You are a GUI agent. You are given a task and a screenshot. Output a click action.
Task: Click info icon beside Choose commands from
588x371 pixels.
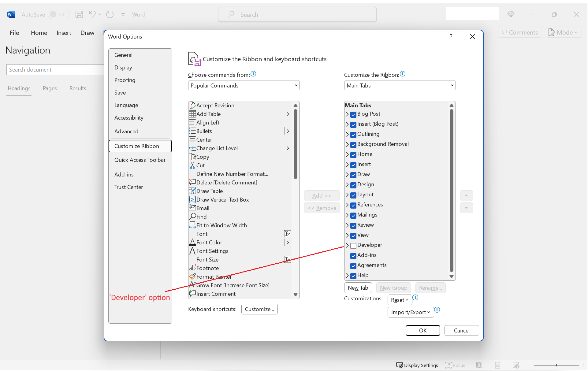click(x=253, y=74)
